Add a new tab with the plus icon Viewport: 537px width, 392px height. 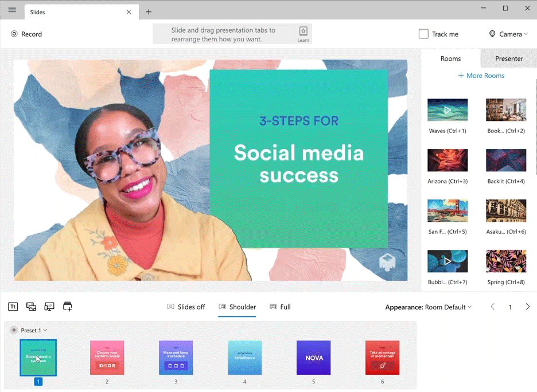click(x=149, y=12)
